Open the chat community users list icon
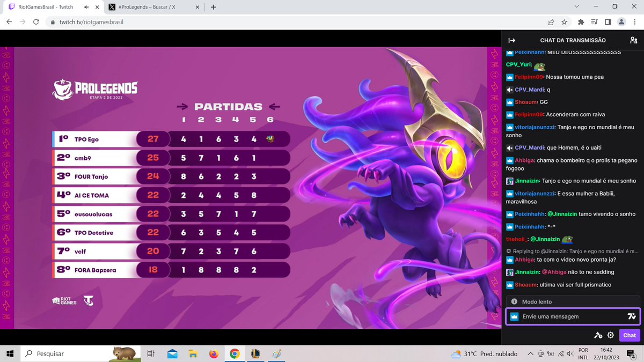The height and width of the screenshot is (362, 644). tap(633, 40)
